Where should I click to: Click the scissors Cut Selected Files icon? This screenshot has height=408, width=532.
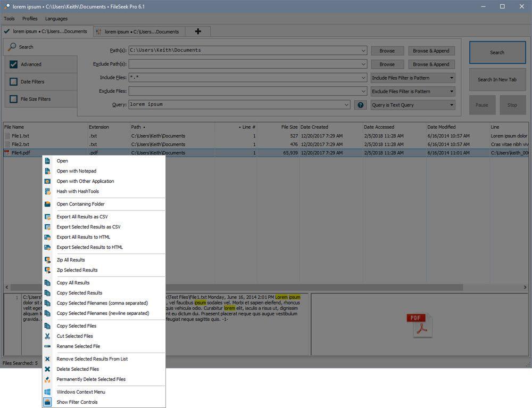47,336
